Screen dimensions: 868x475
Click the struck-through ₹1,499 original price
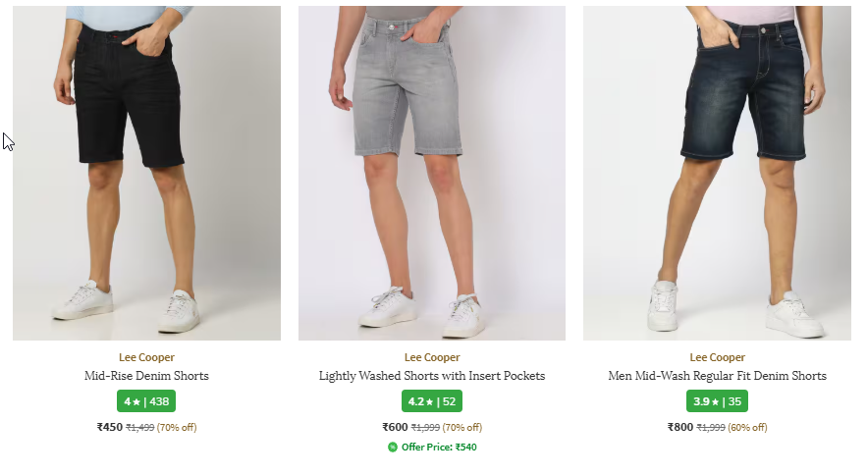tap(139, 428)
